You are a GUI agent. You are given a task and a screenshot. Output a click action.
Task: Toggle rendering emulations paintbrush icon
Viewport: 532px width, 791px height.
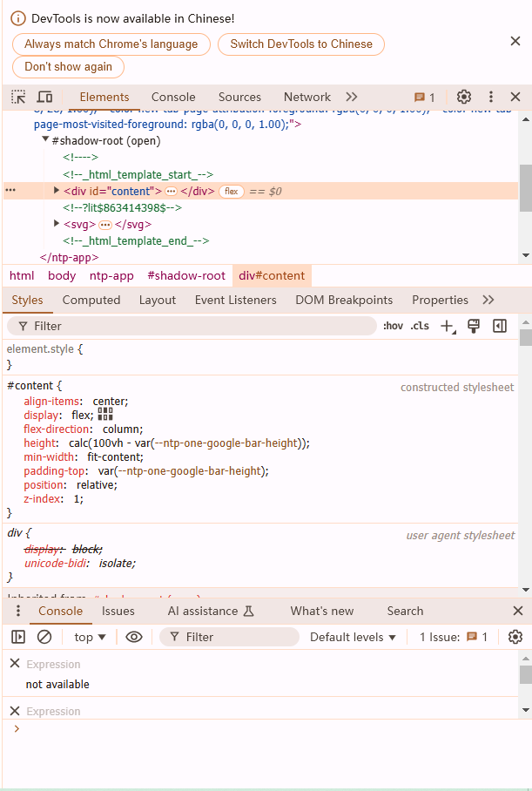[x=474, y=326]
